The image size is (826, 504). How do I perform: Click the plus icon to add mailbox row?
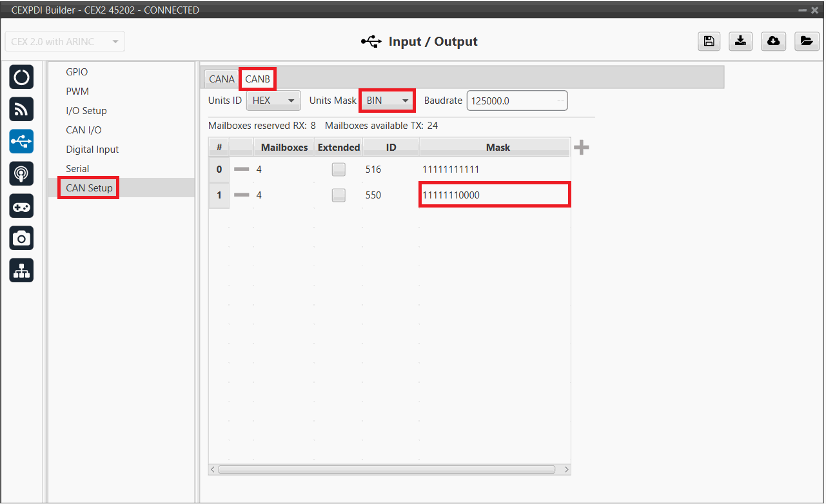(x=582, y=148)
